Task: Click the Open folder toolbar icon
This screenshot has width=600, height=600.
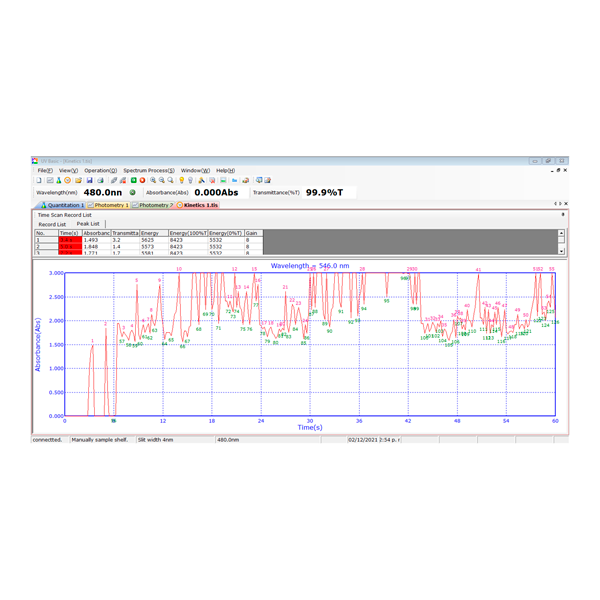Action: pos(79,181)
